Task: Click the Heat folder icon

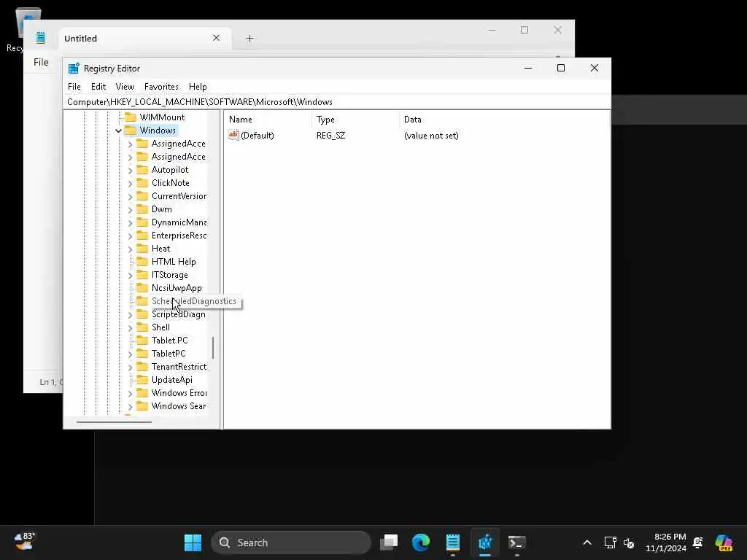Action: pyautogui.click(x=142, y=249)
